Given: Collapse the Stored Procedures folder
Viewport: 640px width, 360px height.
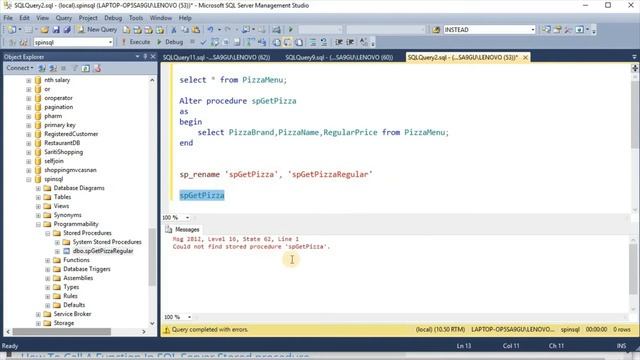Looking at the screenshot, I should pos(48,233).
